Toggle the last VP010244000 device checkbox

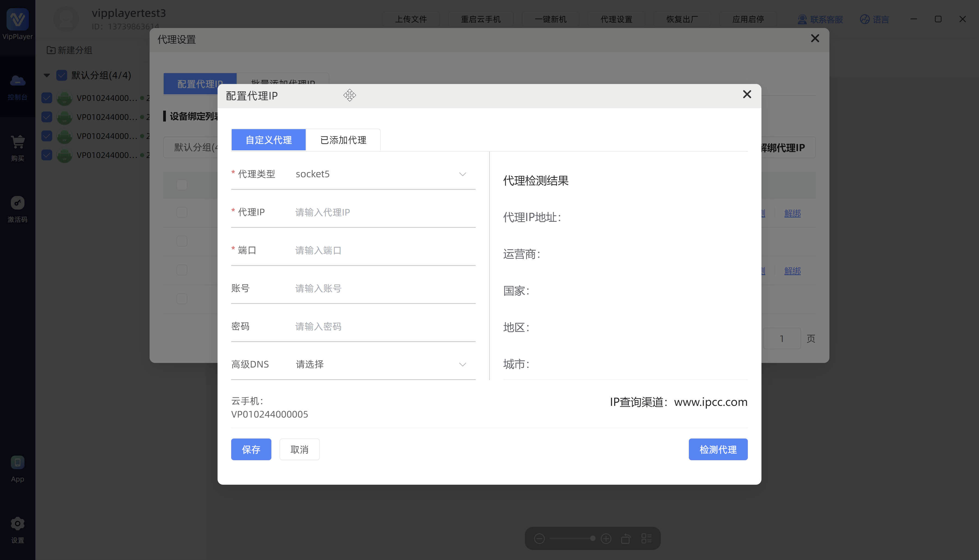click(47, 155)
